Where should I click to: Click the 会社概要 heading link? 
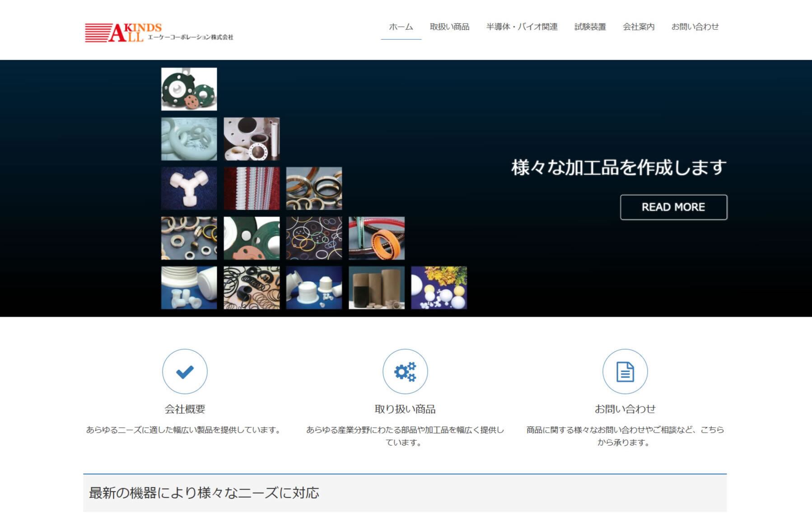[x=185, y=409]
